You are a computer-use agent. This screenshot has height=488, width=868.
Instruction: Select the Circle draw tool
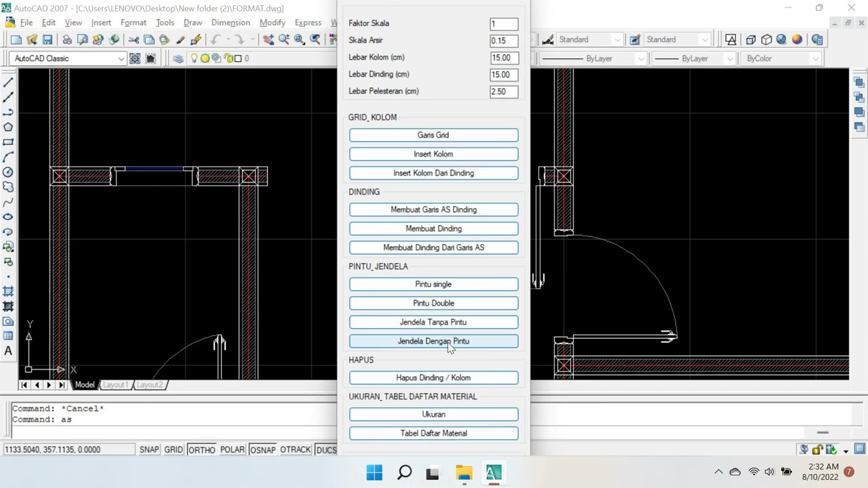[8, 172]
